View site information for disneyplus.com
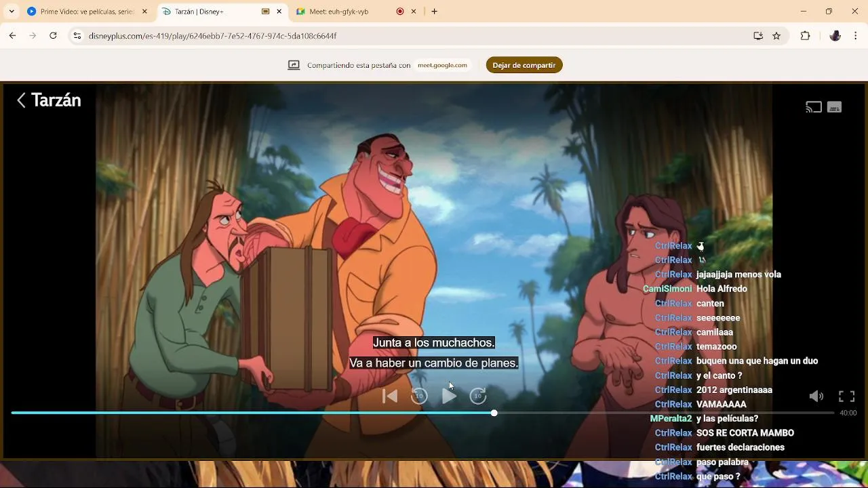 click(x=77, y=36)
